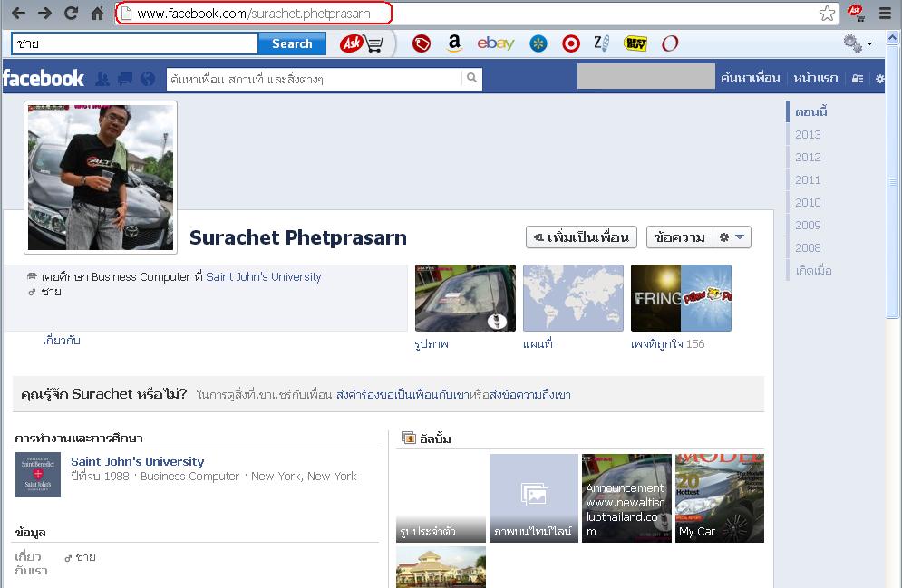Reload the page with the refresh icon

click(x=72, y=14)
